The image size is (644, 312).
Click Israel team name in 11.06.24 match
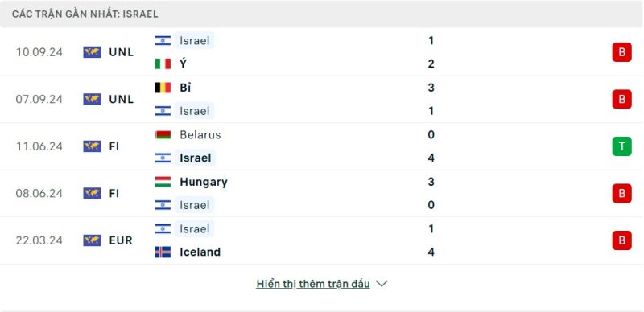195,158
